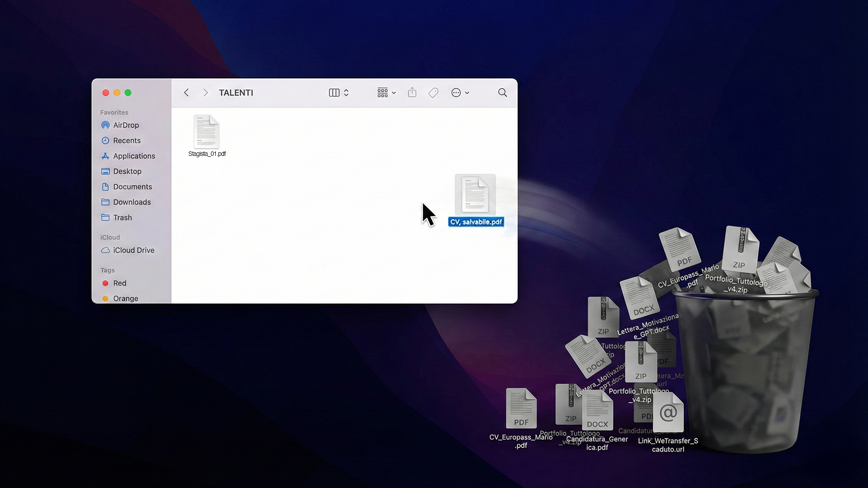868x488 pixels.
Task: Open the Stagista_01.pdf file
Action: [x=206, y=132]
